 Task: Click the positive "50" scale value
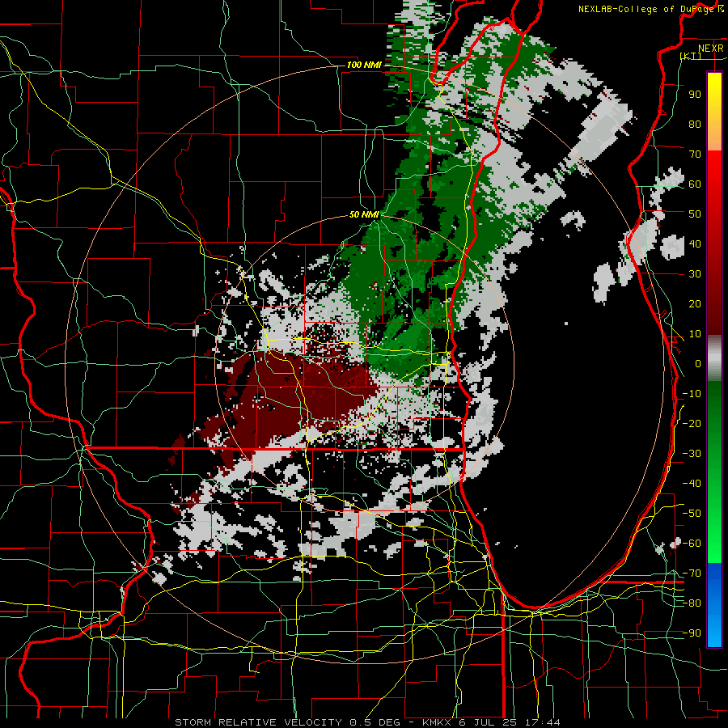(x=695, y=214)
